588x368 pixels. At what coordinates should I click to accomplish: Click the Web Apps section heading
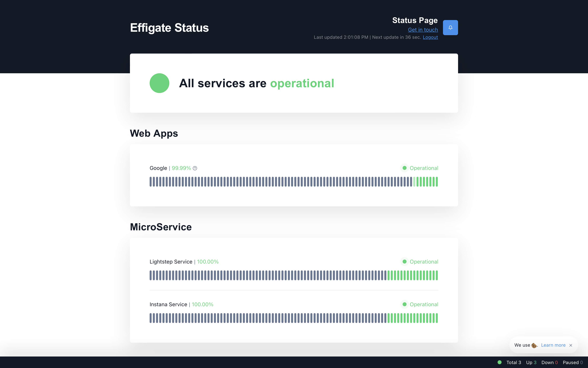click(x=154, y=133)
